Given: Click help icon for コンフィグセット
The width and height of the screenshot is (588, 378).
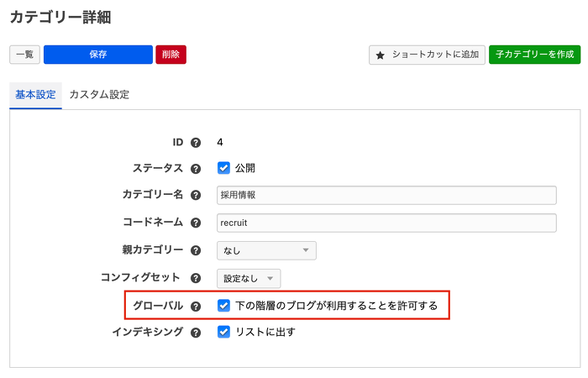Looking at the screenshot, I should pyautogui.click(x=196, y=278).
